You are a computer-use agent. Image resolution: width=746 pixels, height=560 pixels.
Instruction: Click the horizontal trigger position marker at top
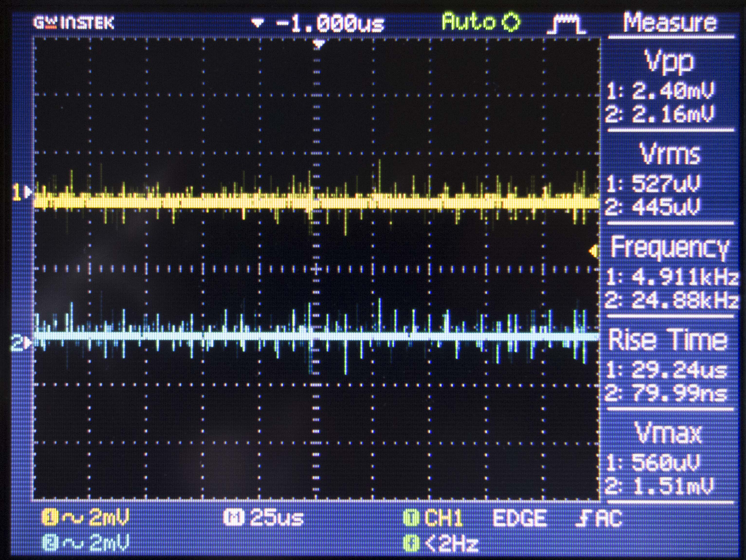318,44
